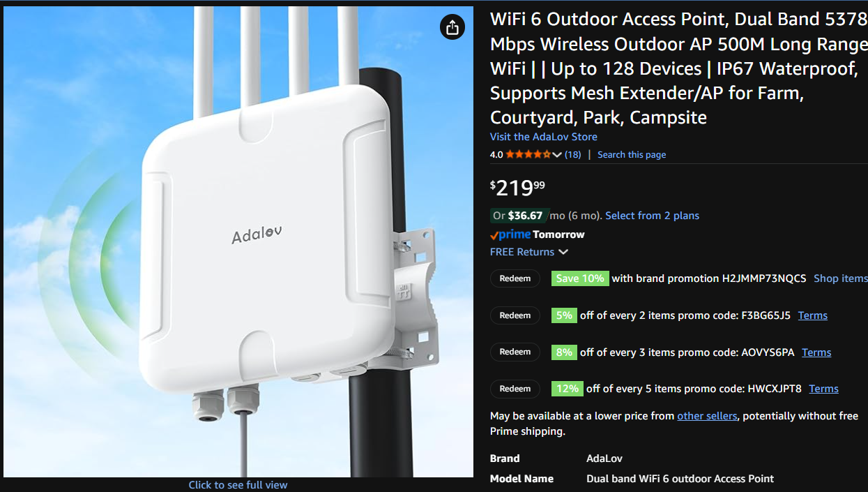Viewport: 868px width, 492px height.
Task: Click the AdaLov access point product image
Action: (238, 241)
